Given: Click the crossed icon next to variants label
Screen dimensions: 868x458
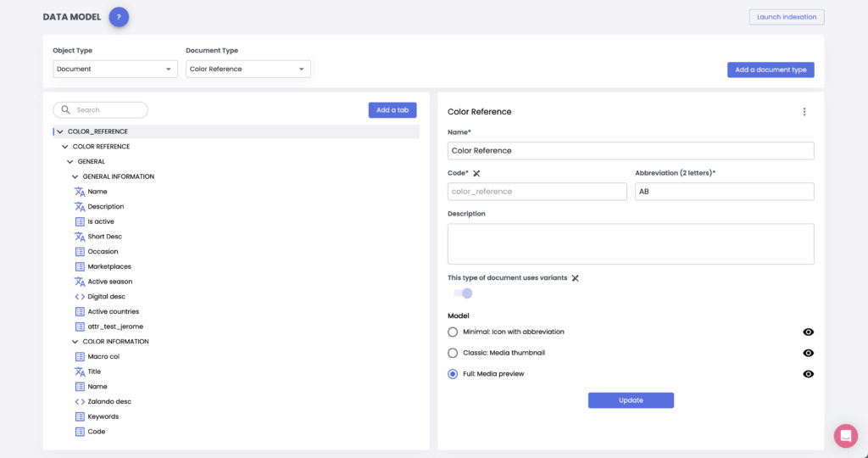Looking at the screenshot, I should (x=576, y=278).
